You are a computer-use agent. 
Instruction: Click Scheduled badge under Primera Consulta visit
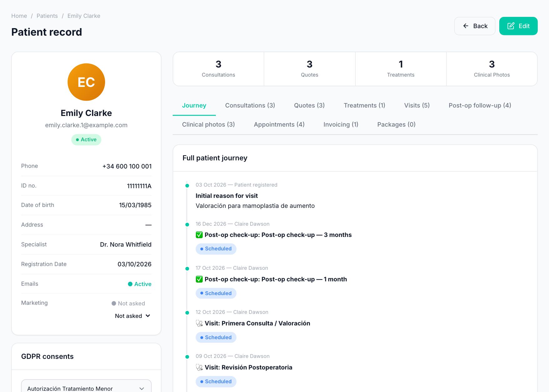[x=216, y=337]
